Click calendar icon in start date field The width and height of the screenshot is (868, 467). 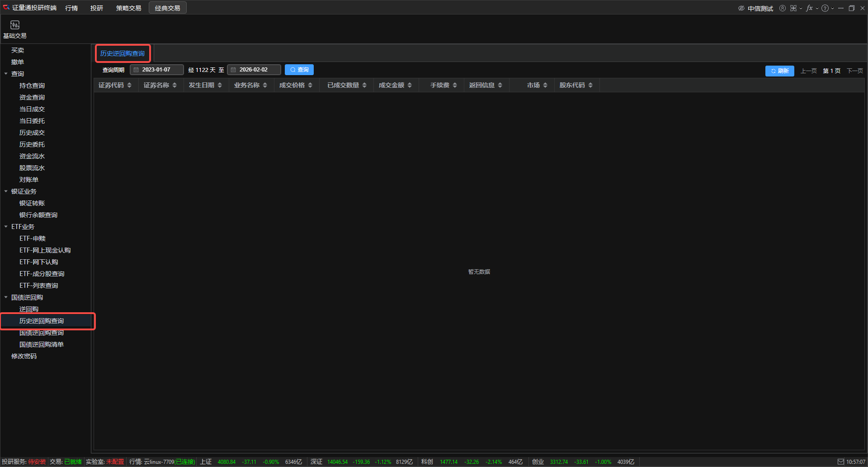click(x=136, y=70)
